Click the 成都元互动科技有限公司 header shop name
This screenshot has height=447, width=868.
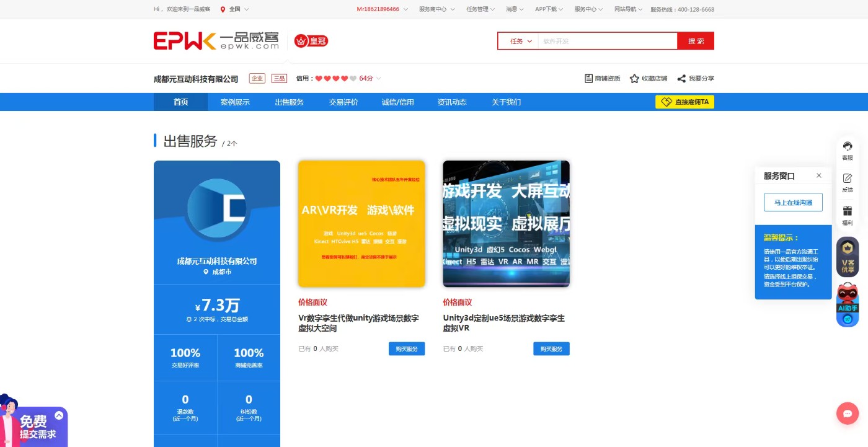196,79
